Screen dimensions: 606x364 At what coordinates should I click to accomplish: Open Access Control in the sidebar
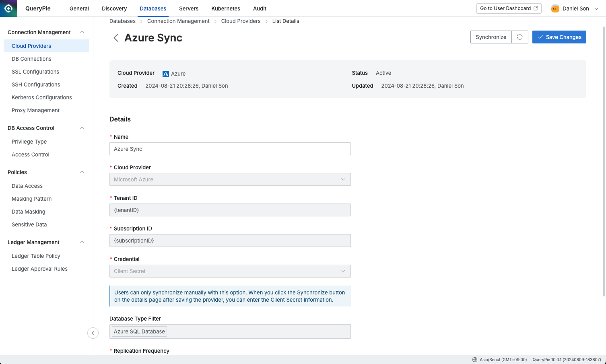coord(46,154)
